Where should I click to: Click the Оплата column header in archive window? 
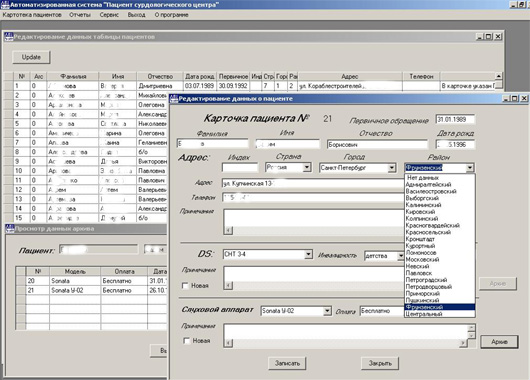click(124, 271)
